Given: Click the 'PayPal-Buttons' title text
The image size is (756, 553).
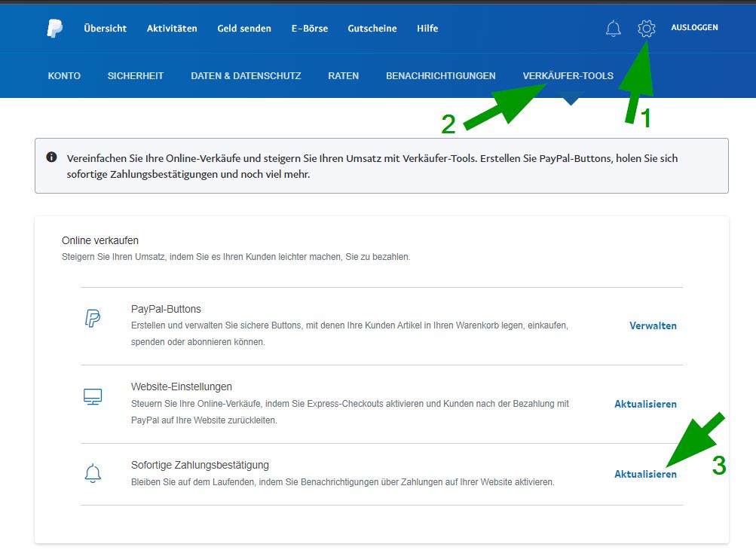Looking at the screenshot, I should click(x=166, y=309).
